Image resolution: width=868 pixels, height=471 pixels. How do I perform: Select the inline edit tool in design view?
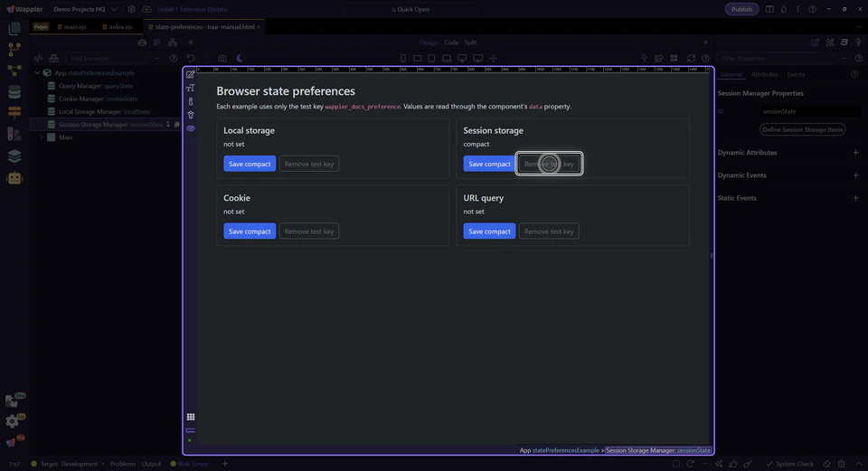point(191,75)
